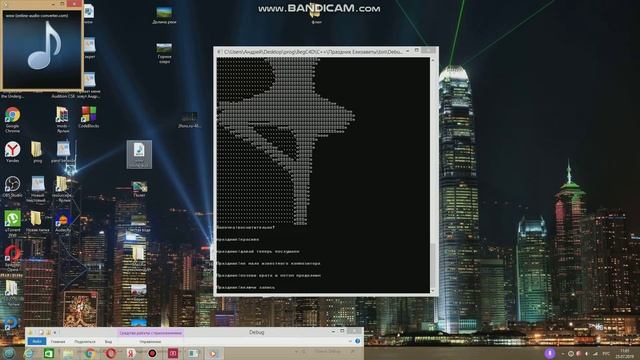
Task: Select the highlighted audio file on desktop
Action: point(139,154)
